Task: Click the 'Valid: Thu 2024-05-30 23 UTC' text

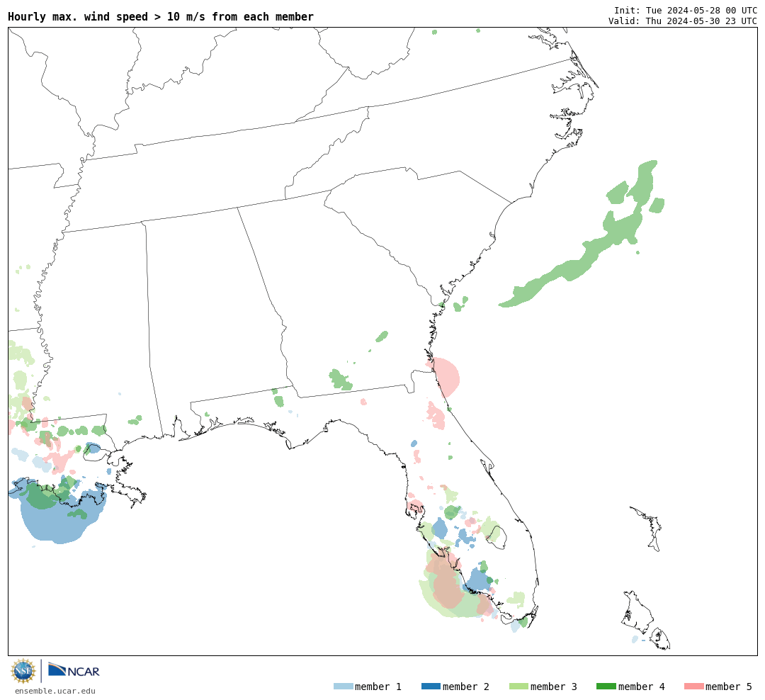Action: (683, 21)
